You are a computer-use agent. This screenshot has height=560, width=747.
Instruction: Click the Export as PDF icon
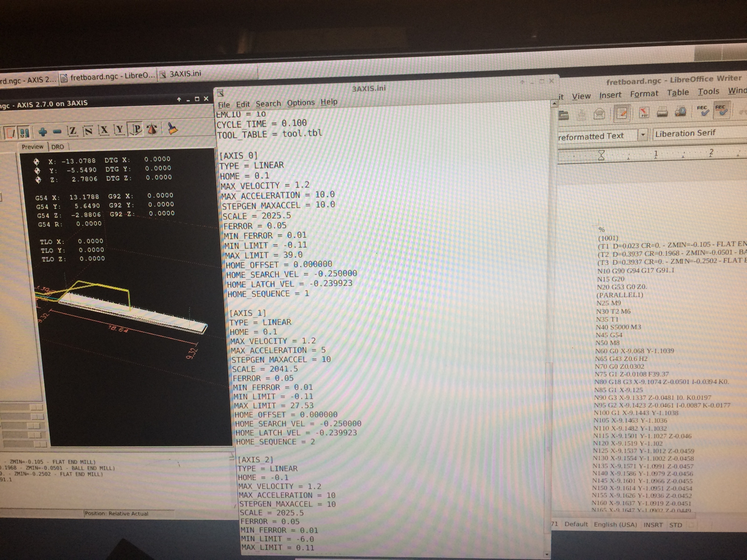[x=644, y=112]
